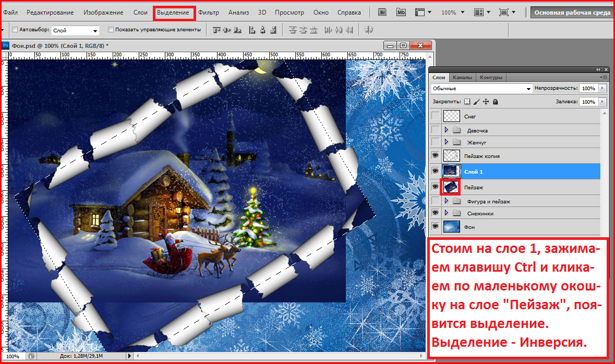This screenshot has height=364, width=615.
Task: Open the Заливка slider arrow
Action: click(602, 102)
